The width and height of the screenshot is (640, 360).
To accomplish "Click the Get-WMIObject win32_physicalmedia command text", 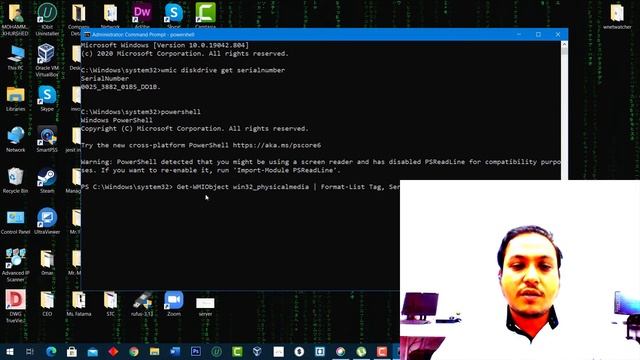I will (x=243, y=187).
